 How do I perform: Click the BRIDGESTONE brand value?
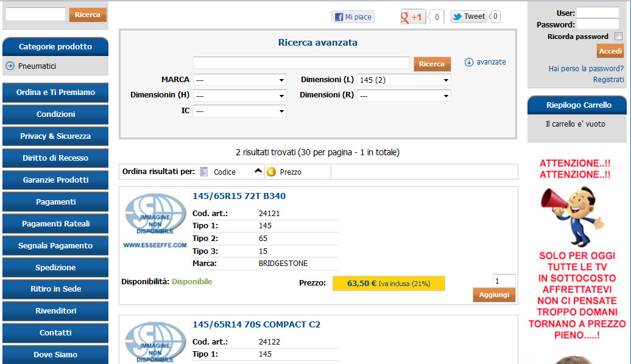[x=283, y=264]
